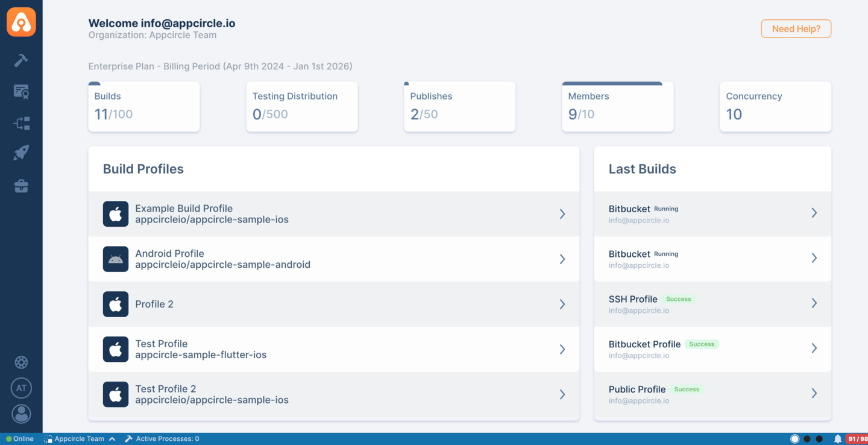Expand the Appcircle Team organization switcher
The width and height of the screenshot is (868, 445).
coord(80,438)
